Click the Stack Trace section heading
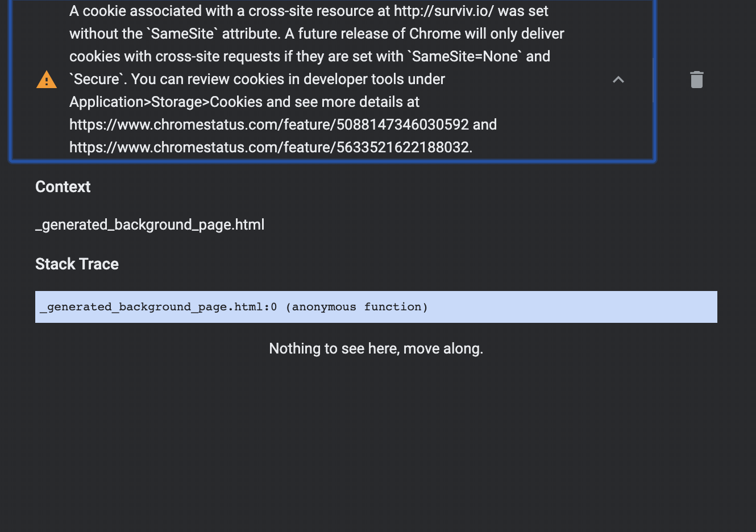 pyautogui.click(x=77, y=264)
